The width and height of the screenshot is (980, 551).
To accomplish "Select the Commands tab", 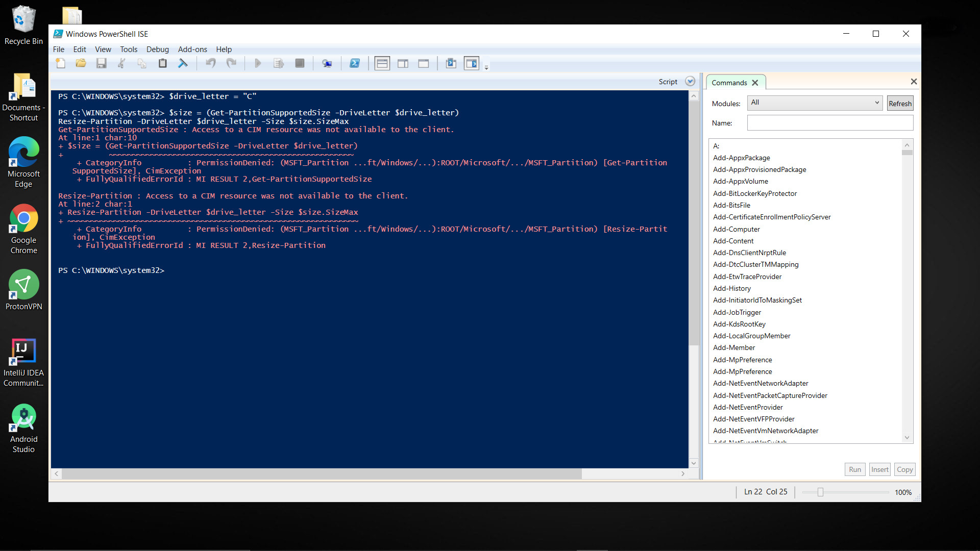I will [729, 83].
